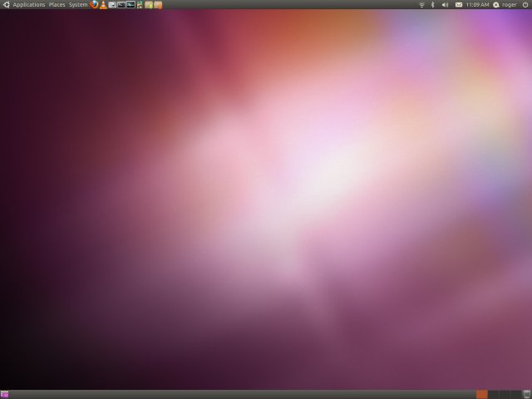Switch to the first orange workspace
Screen dimensions: 532x399
482,394
